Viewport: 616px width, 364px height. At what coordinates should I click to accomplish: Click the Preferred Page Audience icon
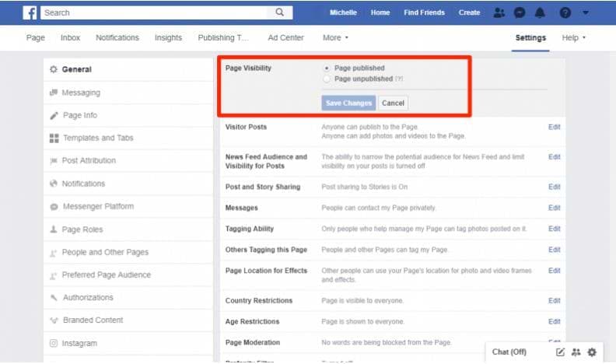(54, 275)
